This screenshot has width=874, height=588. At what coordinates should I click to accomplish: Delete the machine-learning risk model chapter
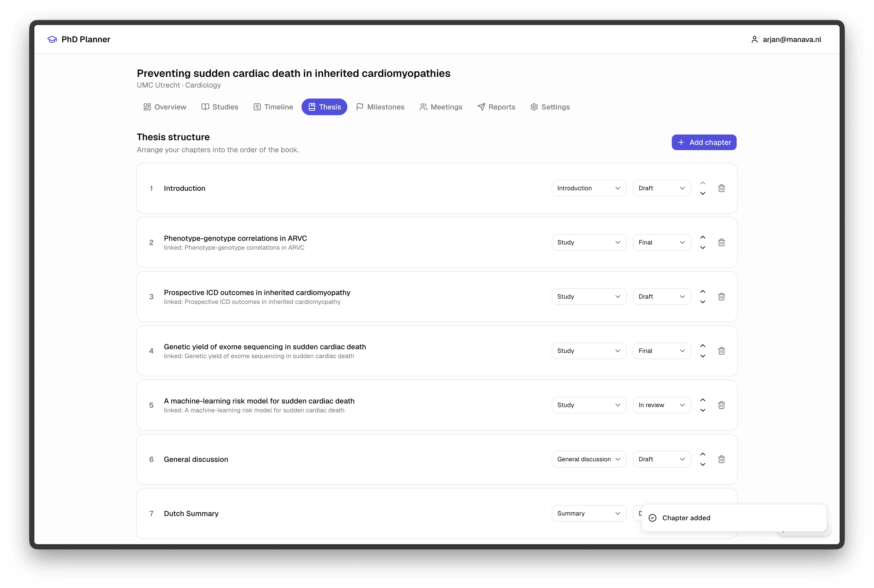click(721, 405)
